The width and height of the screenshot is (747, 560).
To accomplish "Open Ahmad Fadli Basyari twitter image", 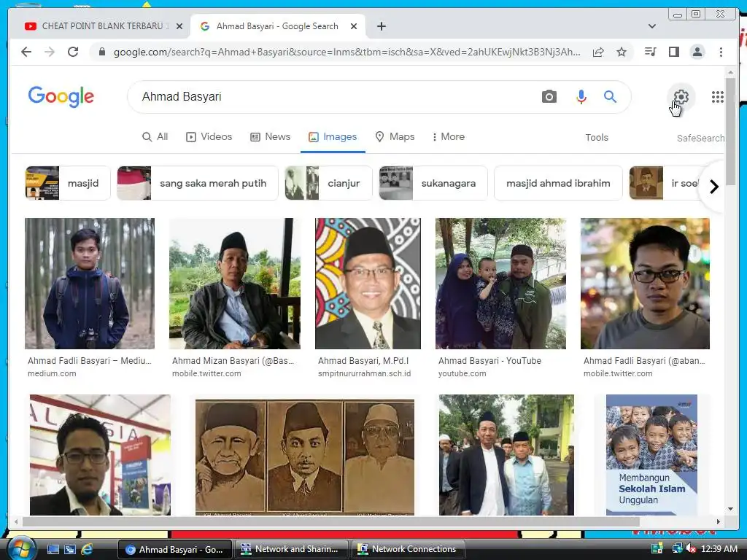I will (x=645, y=284).
